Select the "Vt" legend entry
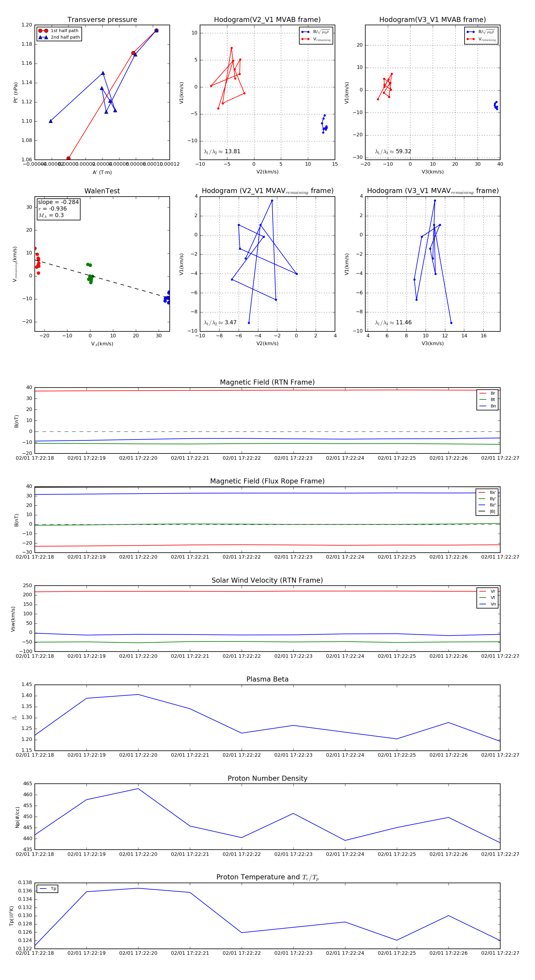The height and width of the screenshot is (980, 535). tap(487, 598)
